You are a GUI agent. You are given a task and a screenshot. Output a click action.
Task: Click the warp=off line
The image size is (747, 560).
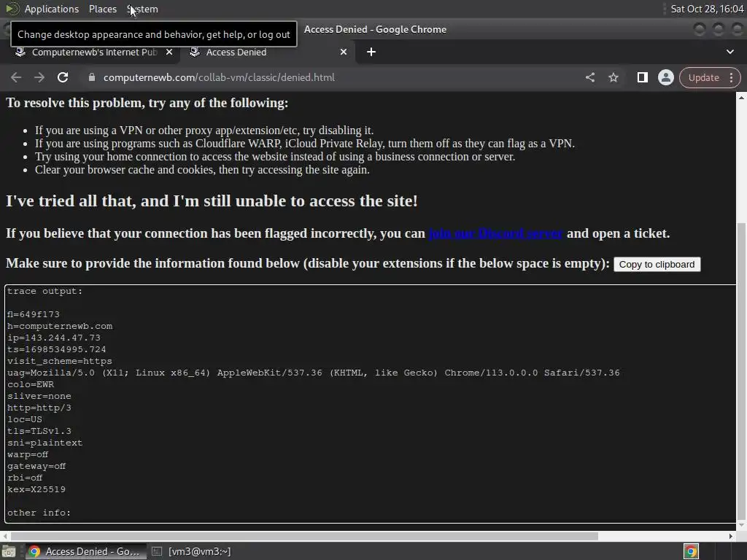(28, 454)
